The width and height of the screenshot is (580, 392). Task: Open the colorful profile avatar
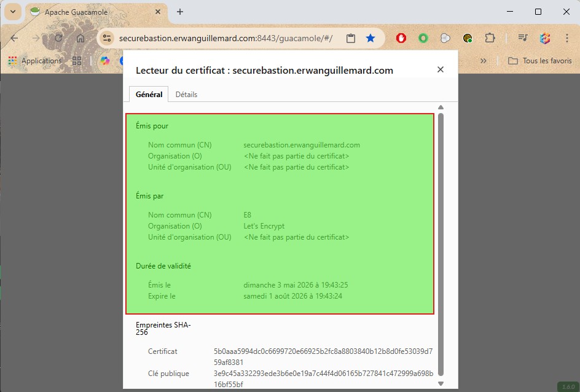(545, 38)
